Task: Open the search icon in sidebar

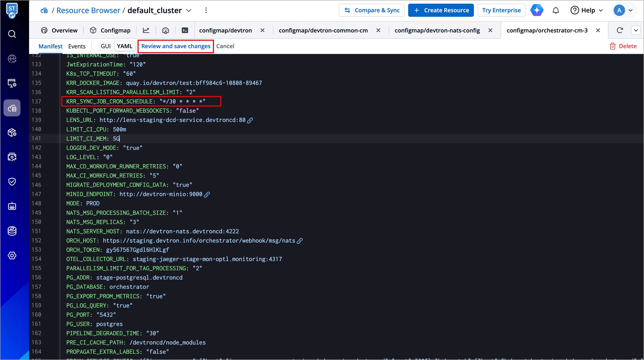Action: pos(12,34)
